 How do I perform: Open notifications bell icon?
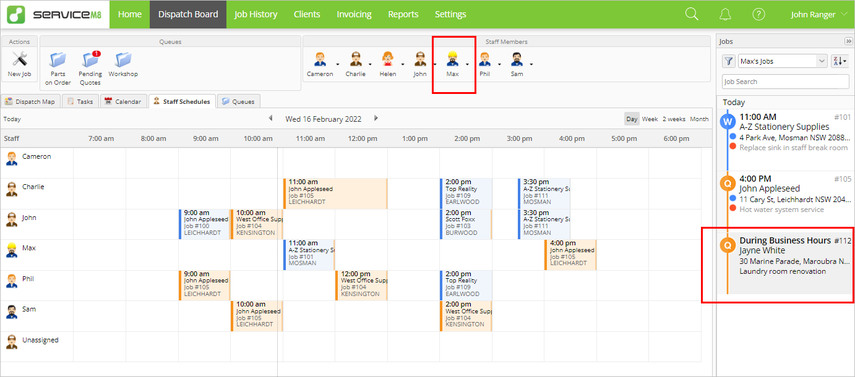click(725, 14)
